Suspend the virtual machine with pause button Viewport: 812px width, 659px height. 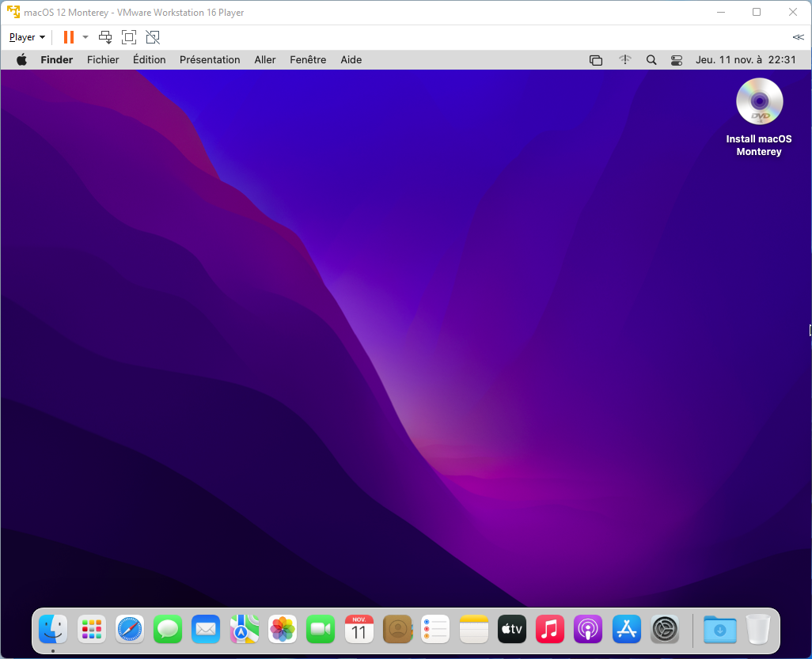tap(67, 36)
